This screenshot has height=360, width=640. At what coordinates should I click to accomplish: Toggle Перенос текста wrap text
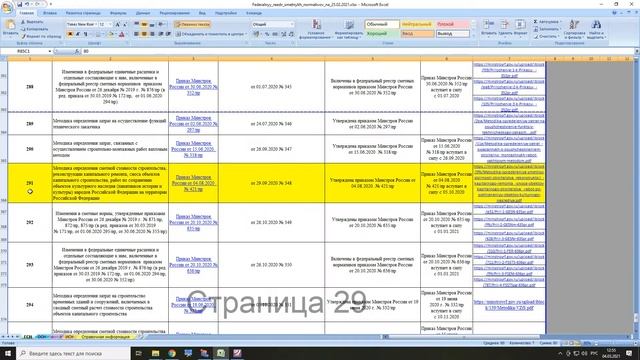(193, 24)
